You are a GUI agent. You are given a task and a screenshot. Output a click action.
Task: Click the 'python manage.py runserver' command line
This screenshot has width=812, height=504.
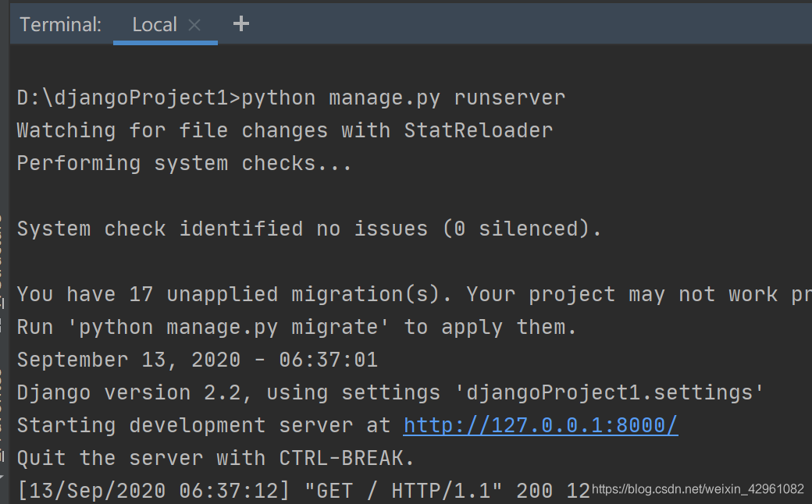[398, 97]
